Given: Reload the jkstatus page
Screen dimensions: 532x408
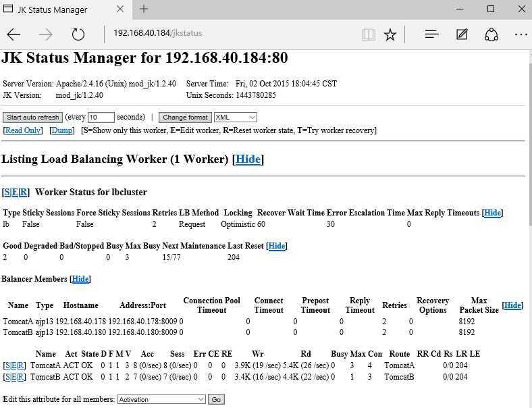Looking at the screenshot, I should tap(78, 34).
